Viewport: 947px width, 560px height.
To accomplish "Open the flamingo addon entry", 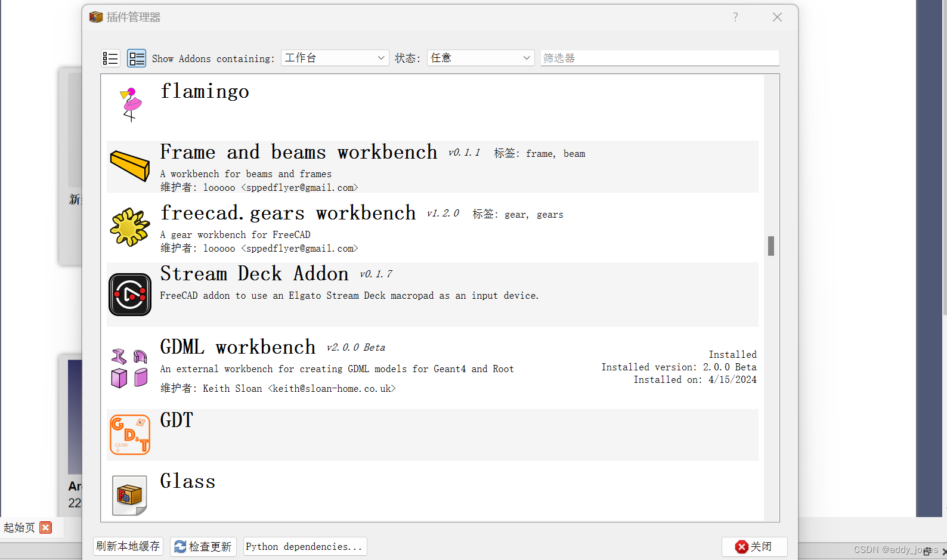I will (x=432, y=106).
